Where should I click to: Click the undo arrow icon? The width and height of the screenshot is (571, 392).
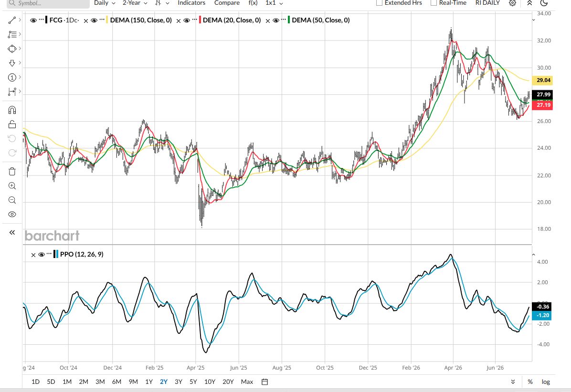tap(12, 139)
